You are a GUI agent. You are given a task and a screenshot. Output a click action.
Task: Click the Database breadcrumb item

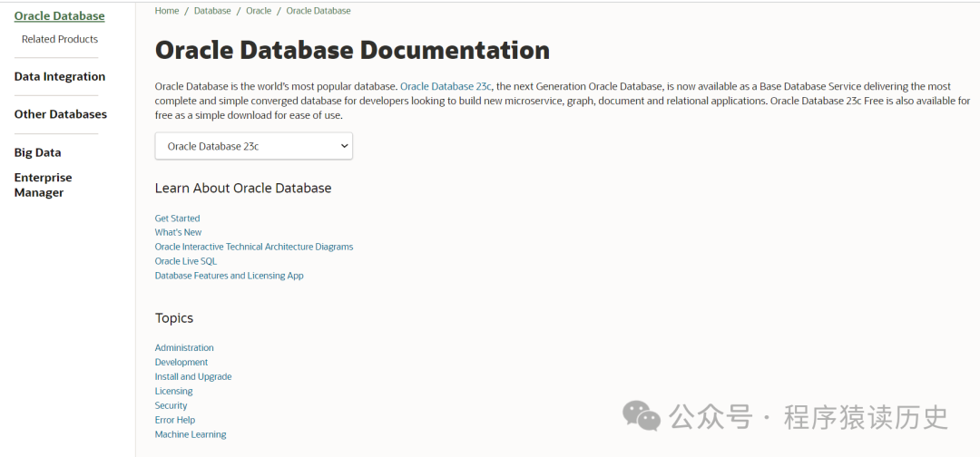click(x=212, y=11)
